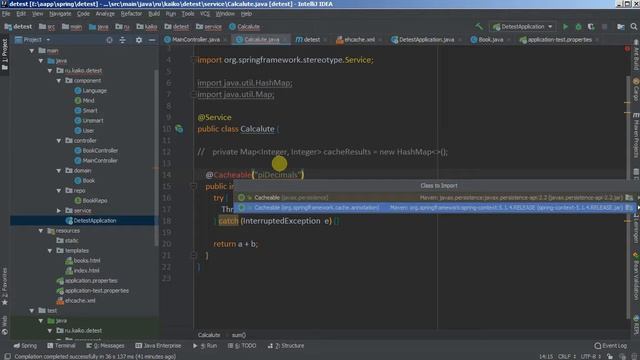The image size is (640, 360).
Task: Open Terminal tool window
Action: tap(61, 346)
